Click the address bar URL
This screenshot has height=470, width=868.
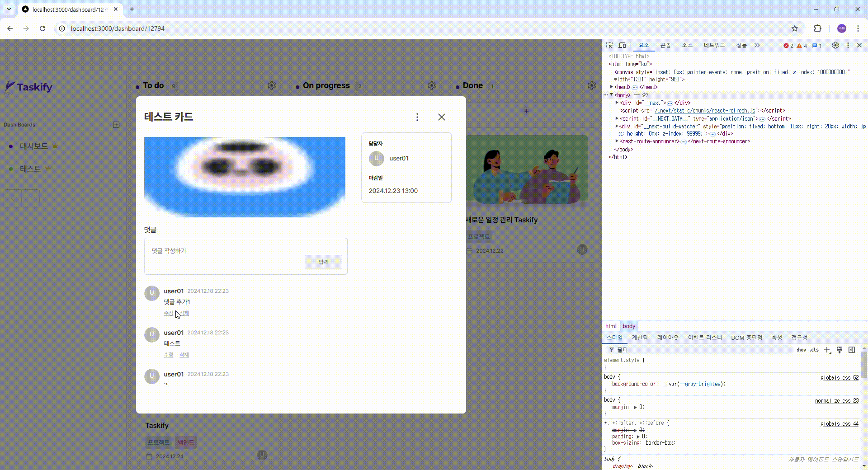(118, 28)
